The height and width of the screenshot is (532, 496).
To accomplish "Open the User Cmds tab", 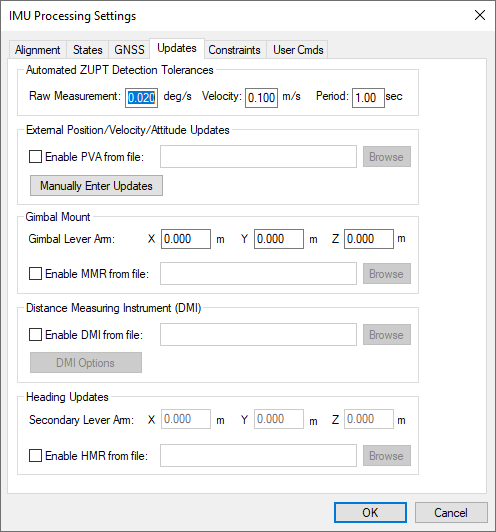I will 298,50.
